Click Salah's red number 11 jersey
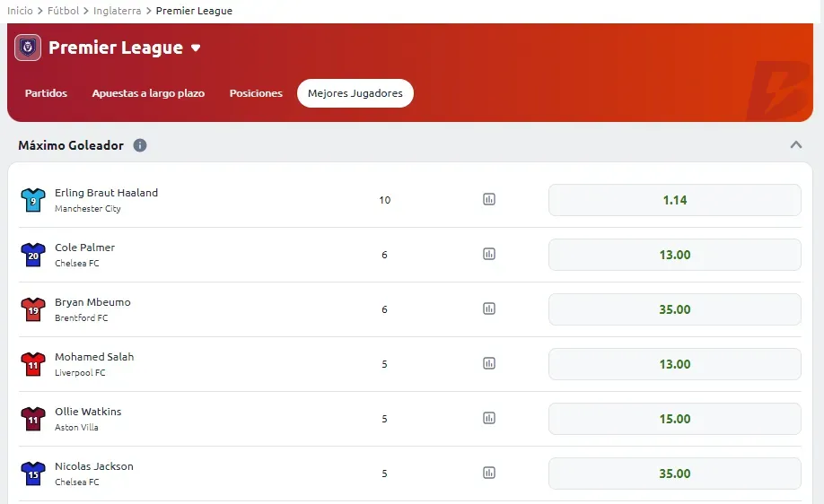This screenshot has height=504, width=824. [x=33, y=364]
